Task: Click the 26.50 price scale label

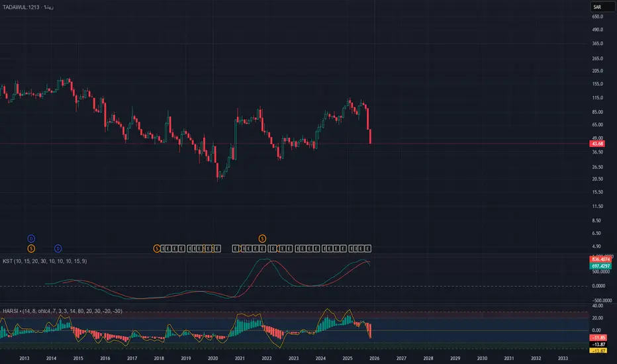Action: click(x=597, y=167)
